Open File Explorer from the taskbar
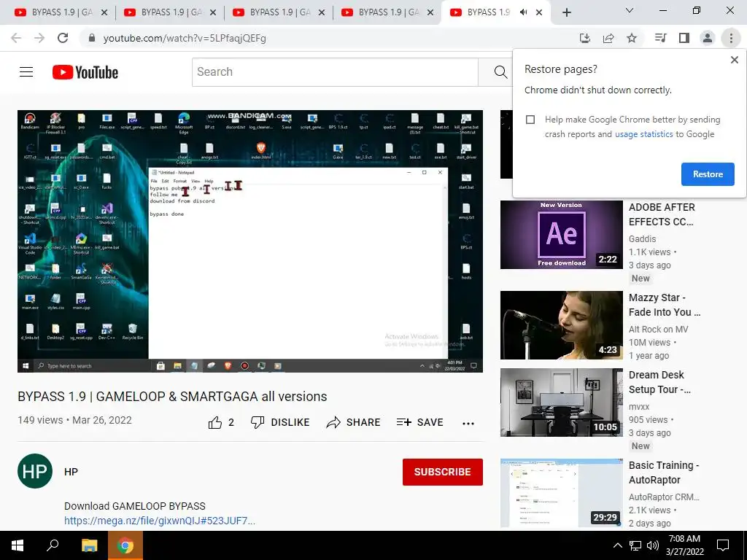Screen dimensions: 747x560 pyautogui.click(x=89, y=545)
